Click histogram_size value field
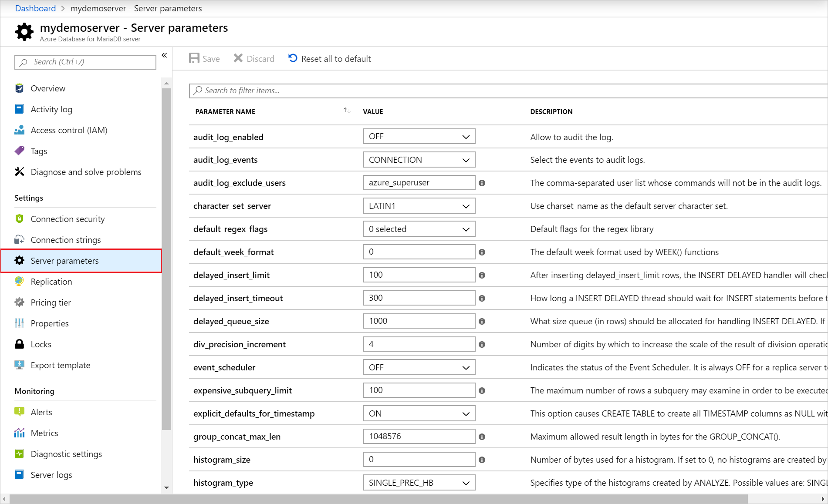Screen dimensions: 828x504 pos(419,460)
